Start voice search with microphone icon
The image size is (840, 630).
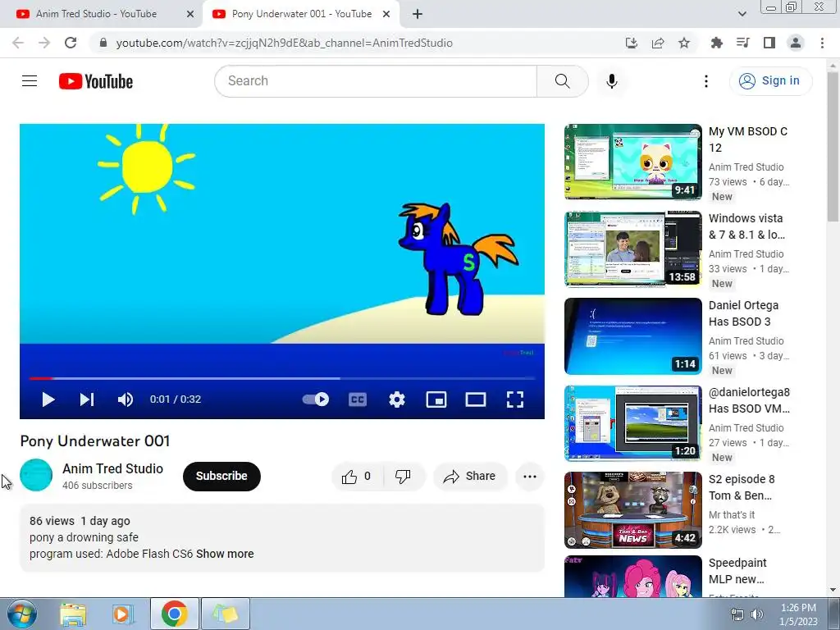tap(612, 81)
